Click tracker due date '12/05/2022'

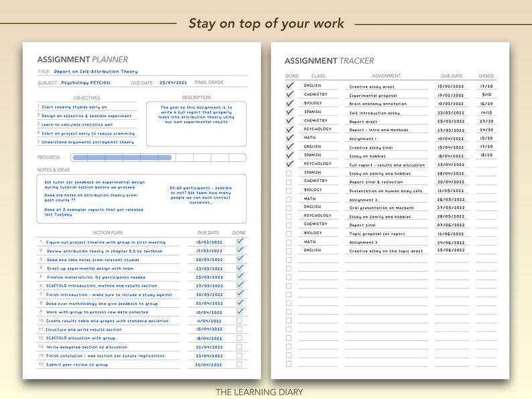[450, 191]
